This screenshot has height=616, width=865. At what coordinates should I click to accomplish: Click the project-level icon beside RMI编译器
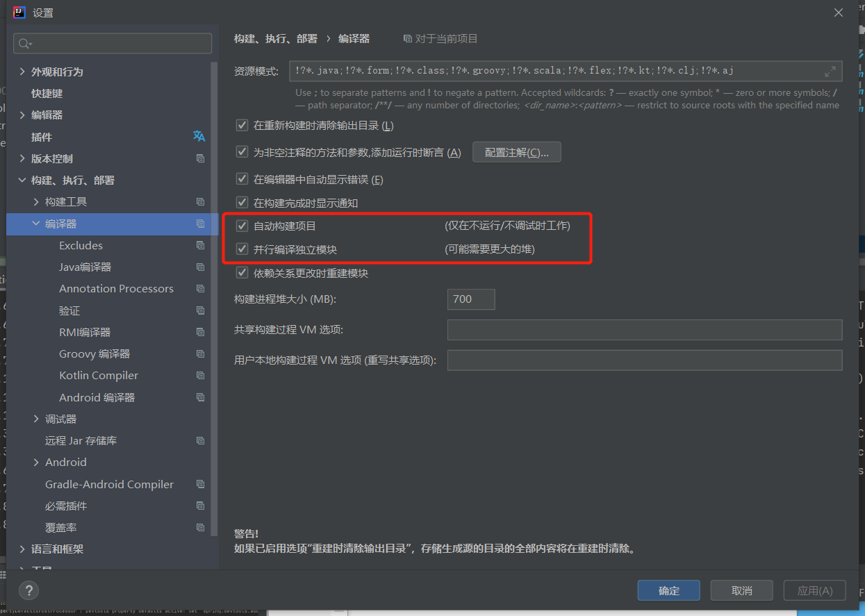pos(200,332)
